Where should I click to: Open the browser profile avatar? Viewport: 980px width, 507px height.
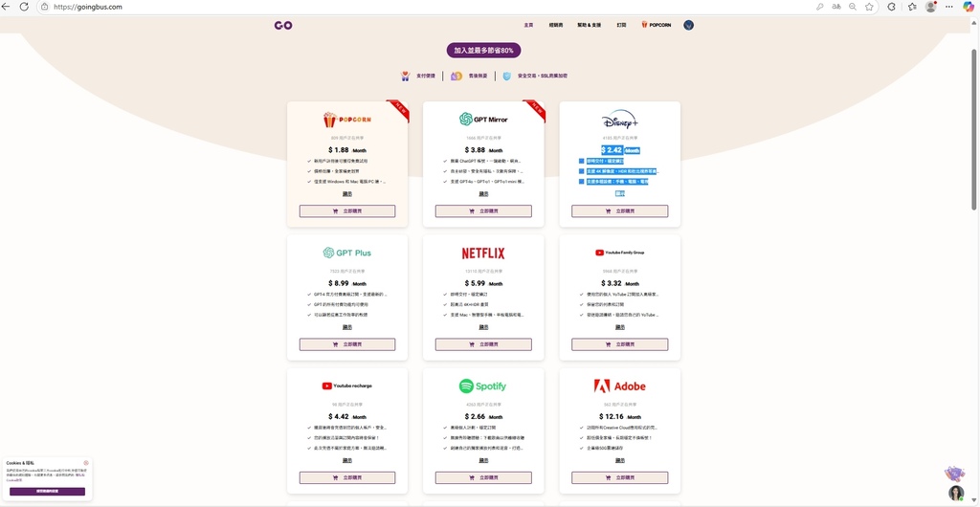point(930,7)
